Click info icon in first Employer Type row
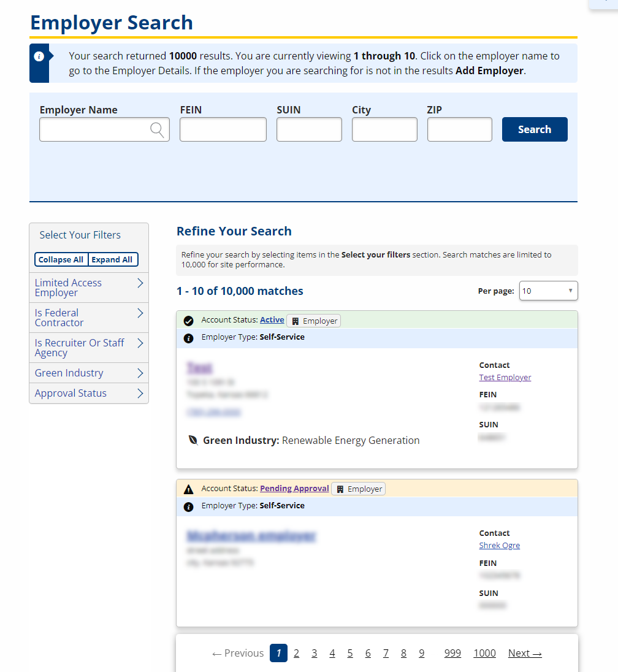The height and width of the screenshot is (672, 618). [x=189, y=338]
